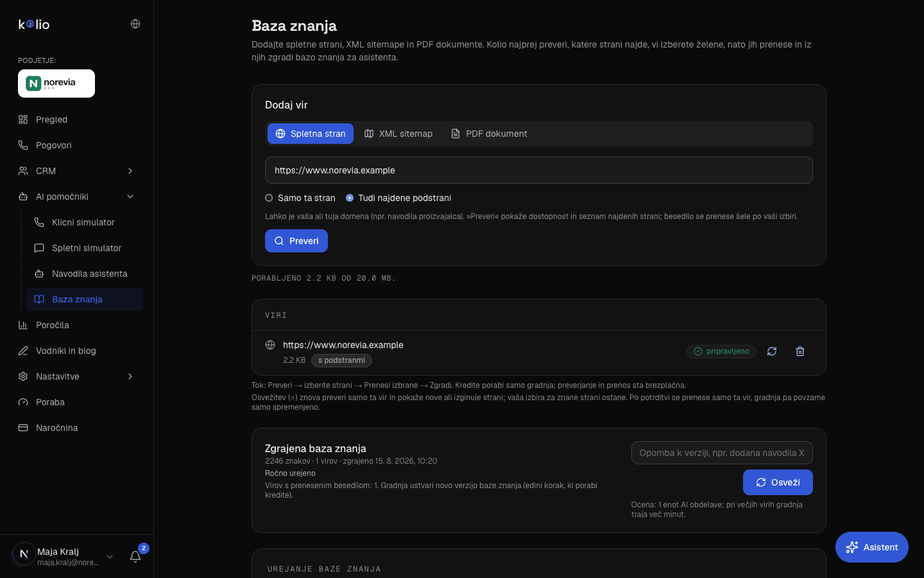Open the Naročnina subscription page

(77, 428)
